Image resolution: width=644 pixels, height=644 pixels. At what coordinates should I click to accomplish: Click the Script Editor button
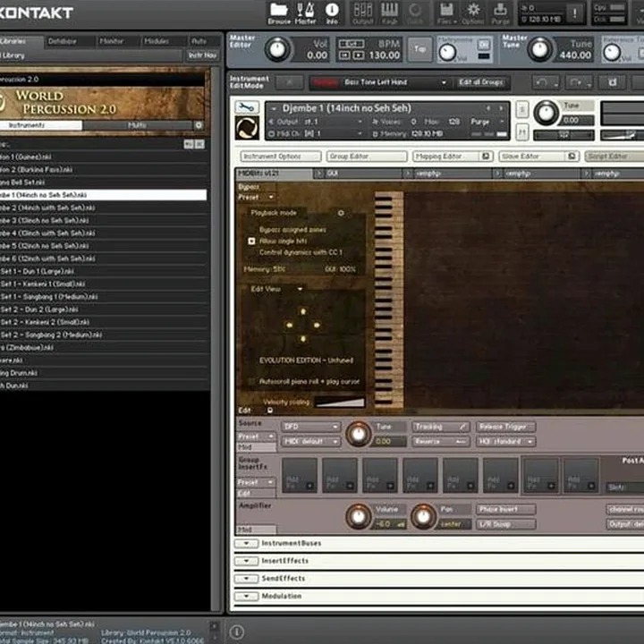coord(614,156)
